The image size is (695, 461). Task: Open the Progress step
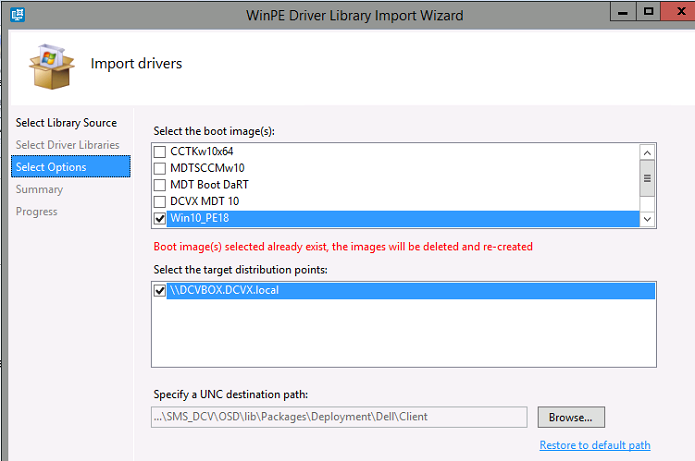pos(36,211)
